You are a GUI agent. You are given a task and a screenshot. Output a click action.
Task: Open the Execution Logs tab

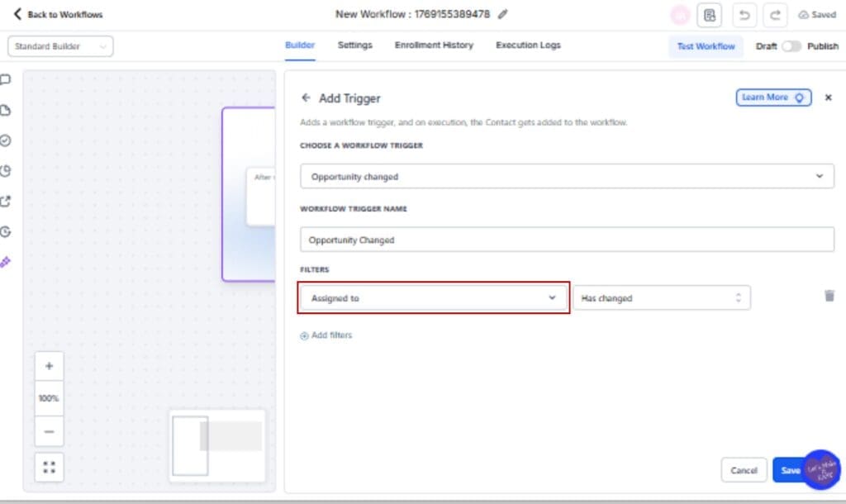point(528,45)
